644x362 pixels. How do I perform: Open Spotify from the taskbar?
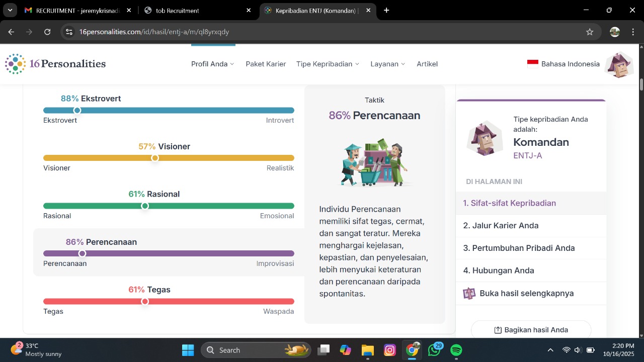coord(456,350)
